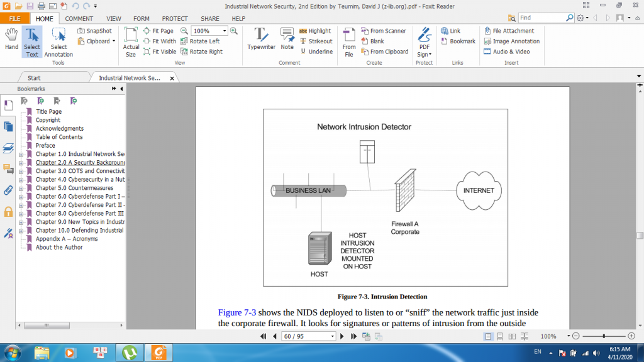The width and height of the screenshot is (644, 362).
Task: Open the attachments panel in sidebar
Action: point(9,190)
